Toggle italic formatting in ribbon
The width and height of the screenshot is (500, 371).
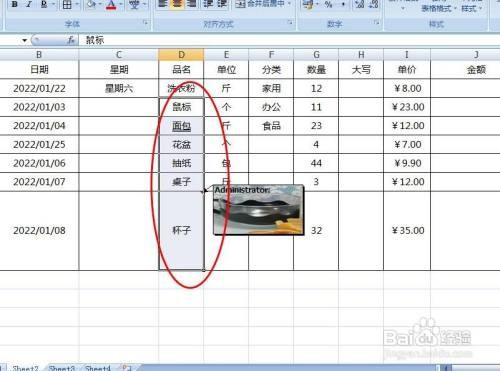(x=29, y=4)
